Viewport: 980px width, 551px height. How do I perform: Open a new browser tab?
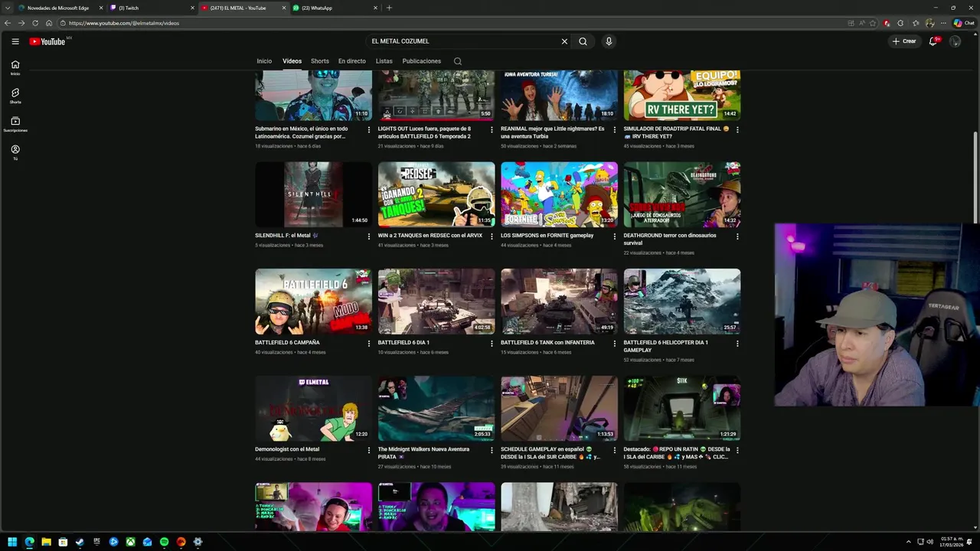[x=389, y=8]
